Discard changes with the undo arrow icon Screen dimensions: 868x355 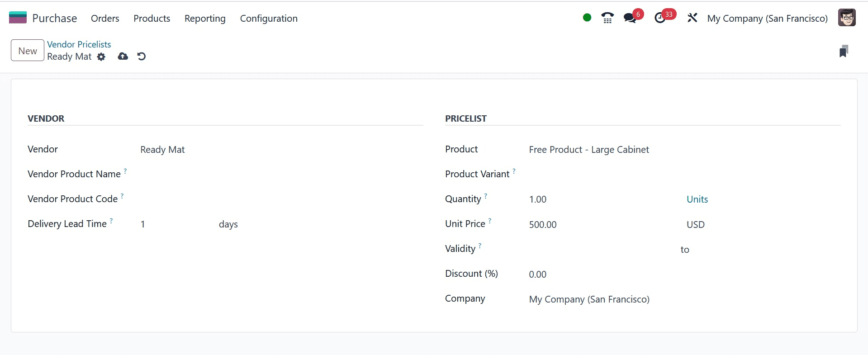pos(142,57)
